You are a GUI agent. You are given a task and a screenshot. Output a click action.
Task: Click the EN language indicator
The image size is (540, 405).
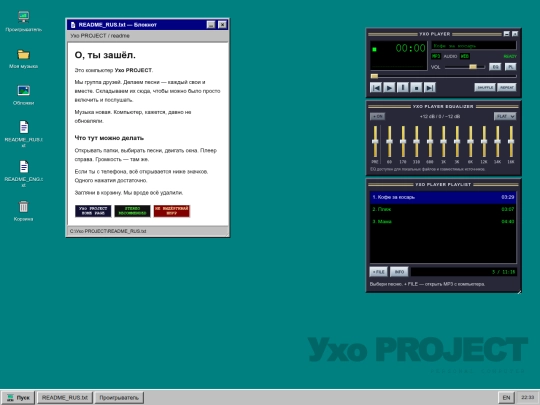click(x=506, y=398)
